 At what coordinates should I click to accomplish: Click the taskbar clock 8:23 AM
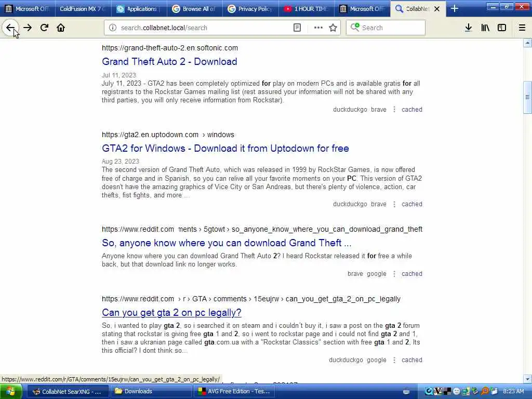513,392
